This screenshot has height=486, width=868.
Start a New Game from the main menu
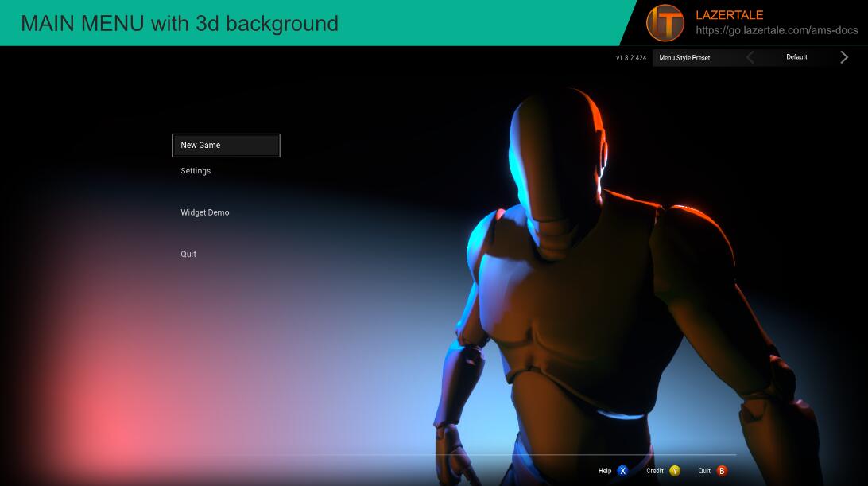(x=226, y=146)
